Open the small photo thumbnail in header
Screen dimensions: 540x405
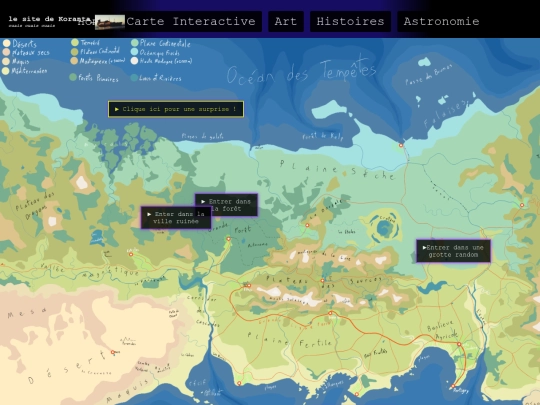pos(110,22)
